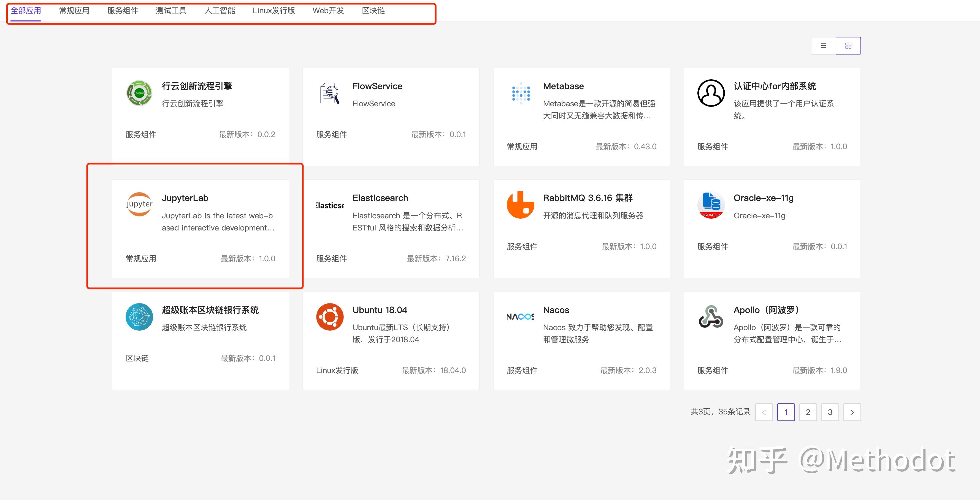
Task: Jump to page 3 of app list
Action: click(x=830, y=412)
